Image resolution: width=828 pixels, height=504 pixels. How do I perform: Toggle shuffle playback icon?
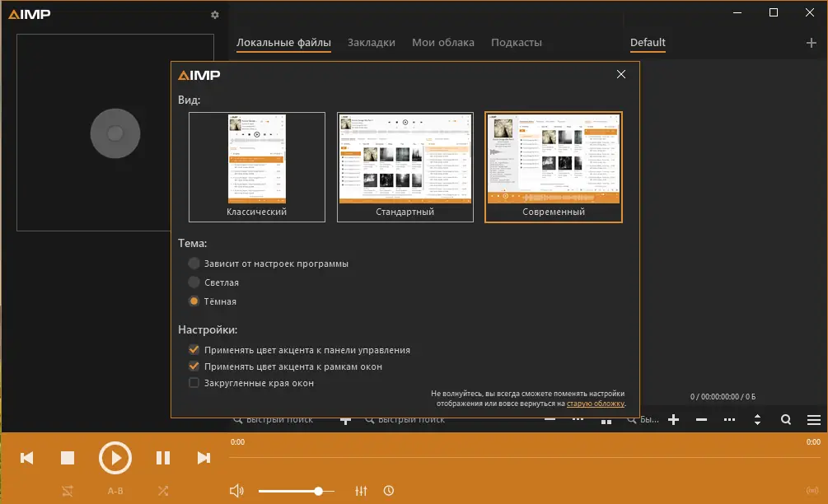[163, 491]
